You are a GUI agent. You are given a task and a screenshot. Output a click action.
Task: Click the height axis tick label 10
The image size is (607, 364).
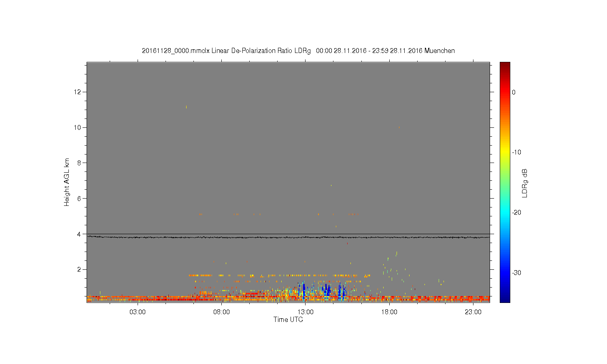[78, 127]
